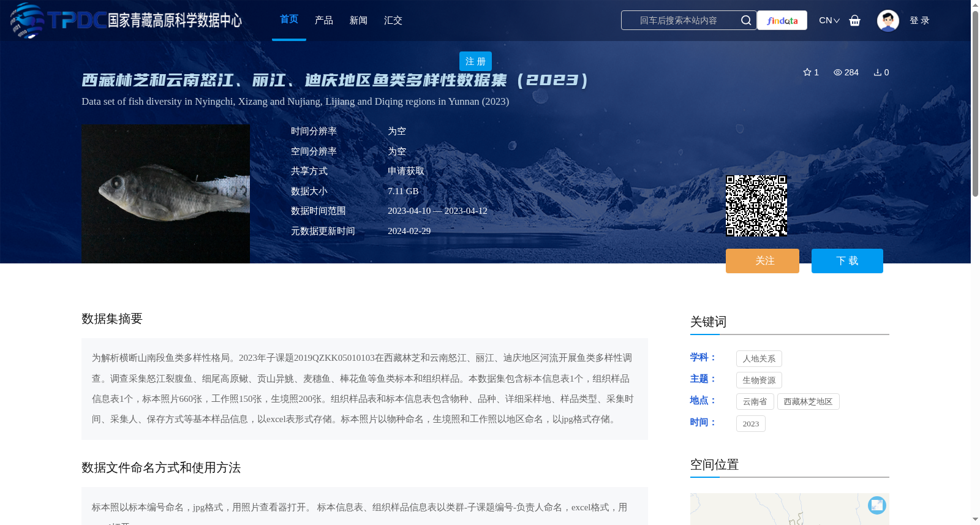Select the 2023-04-10 — 2023-04-12 date range
The height and width of the screenshot is (525, 980).
(437, 211)
